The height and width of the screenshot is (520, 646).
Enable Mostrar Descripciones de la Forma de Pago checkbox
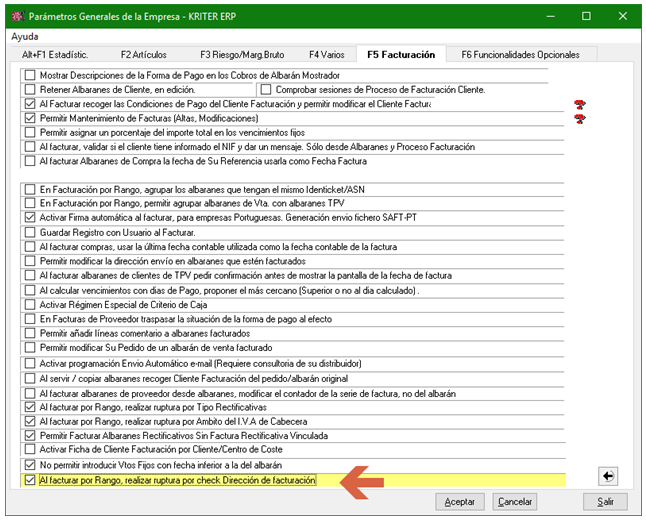tap(30, 75)
